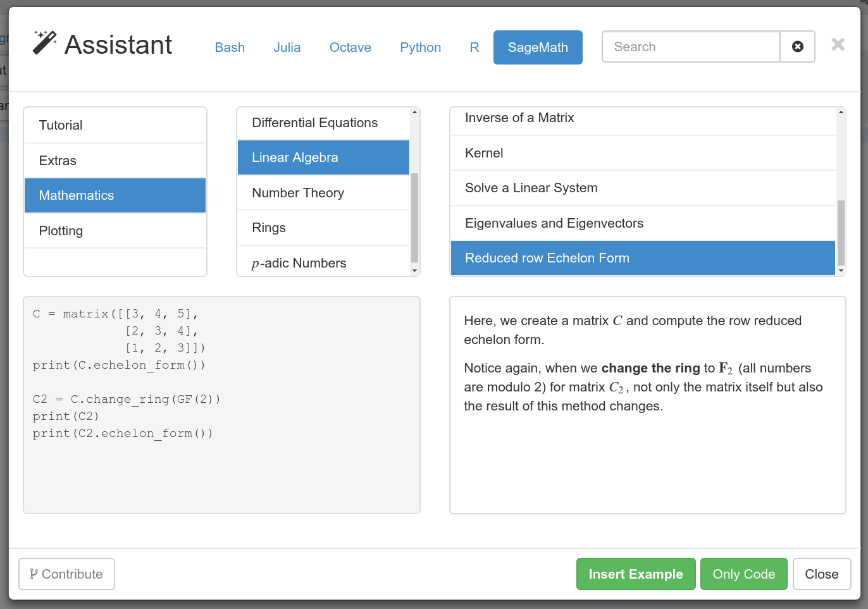
Task: Switch to the Bash tab
Action: coord(230,47)
